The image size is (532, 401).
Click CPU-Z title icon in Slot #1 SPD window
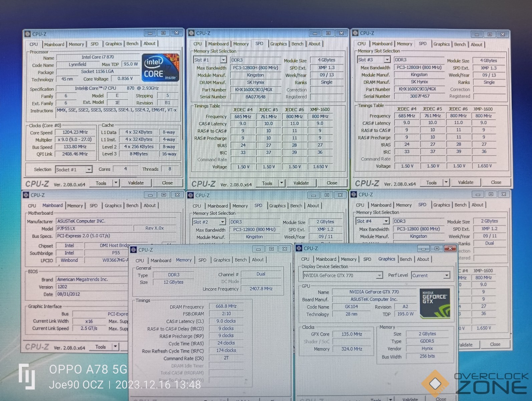point(191,33)
